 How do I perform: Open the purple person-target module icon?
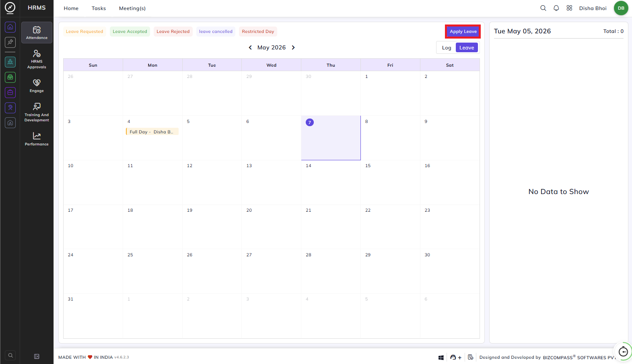pos(10,108)
